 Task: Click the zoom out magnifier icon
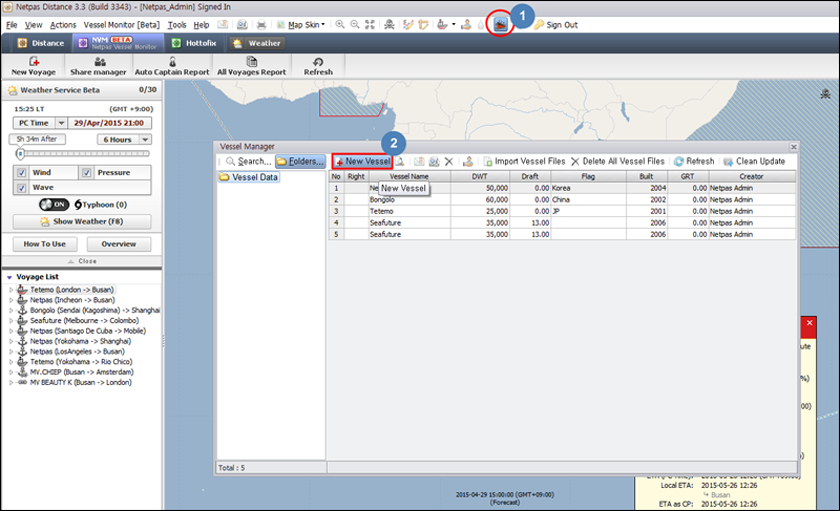coord(355,25)
